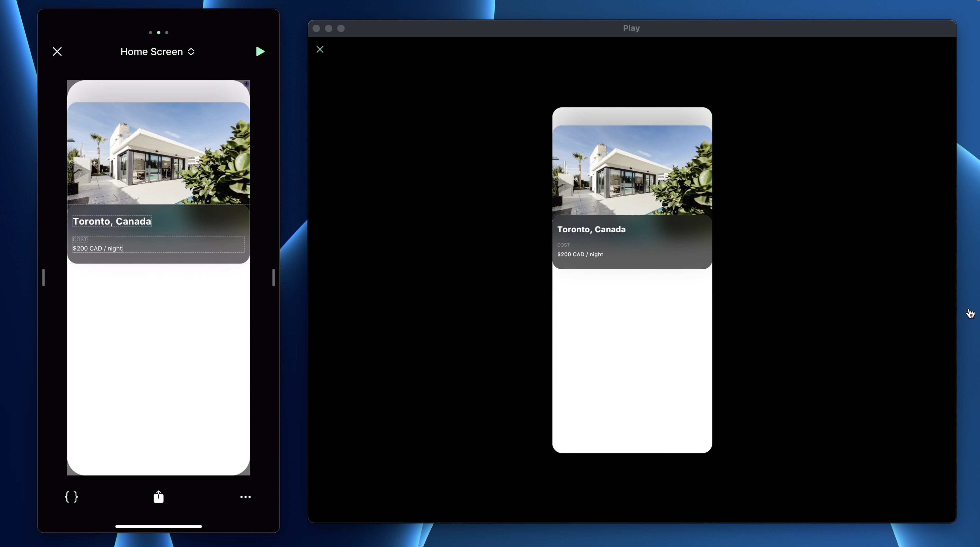Image resolution: width=980 pixels, height=547 pixels.
Task: Tap the house photo in Play preview
Action: (632, 170)
